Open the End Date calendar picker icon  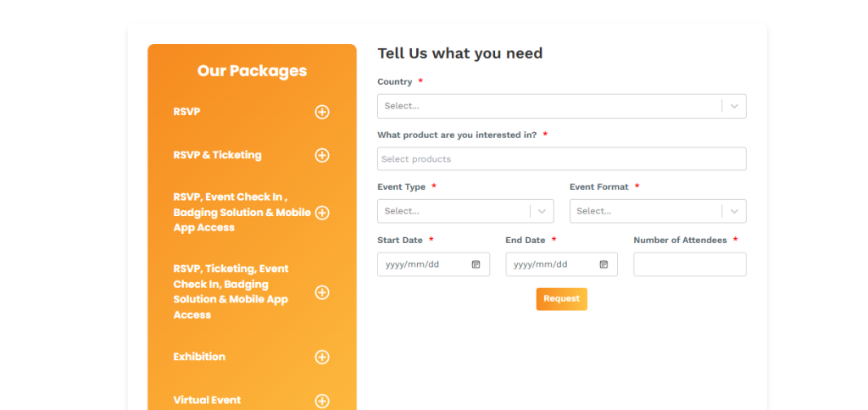[604, 264]
